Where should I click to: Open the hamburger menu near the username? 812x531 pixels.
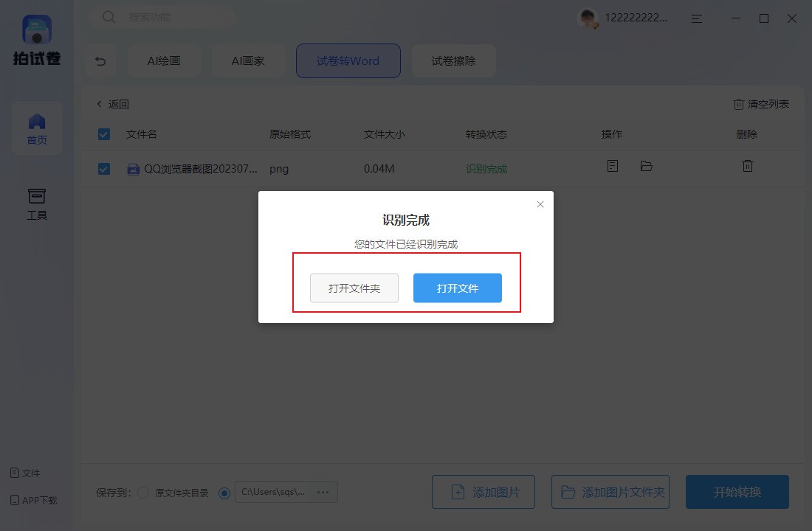click(x=695, y=18)
